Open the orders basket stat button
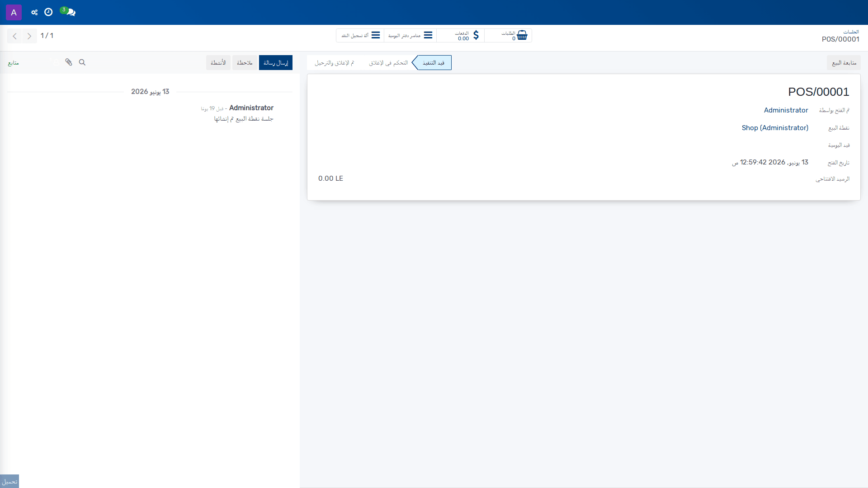 (x=508, y=36)
